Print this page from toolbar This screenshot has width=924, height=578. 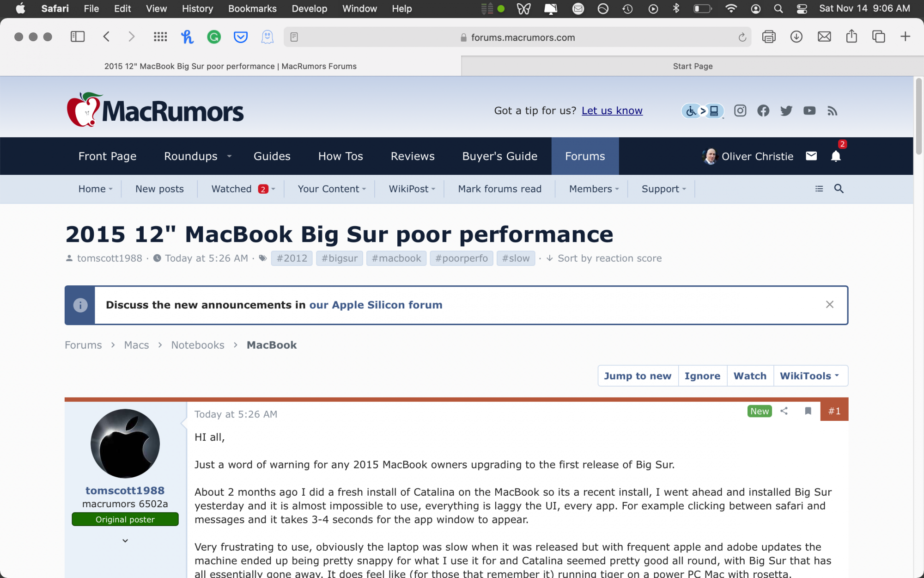point(769,37)
